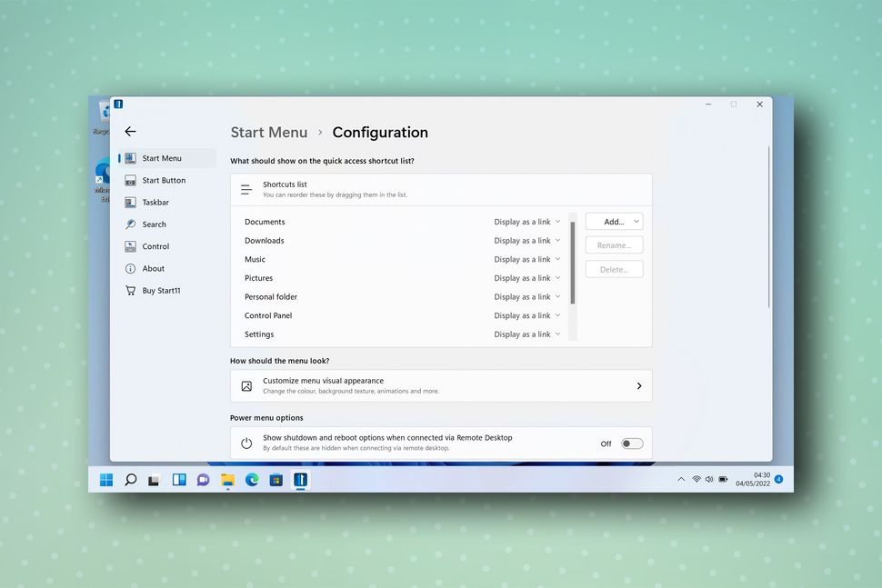Click the power icon beside Remote Desktop option
This screenshot has height=588, width=882.
click(246, 443)
